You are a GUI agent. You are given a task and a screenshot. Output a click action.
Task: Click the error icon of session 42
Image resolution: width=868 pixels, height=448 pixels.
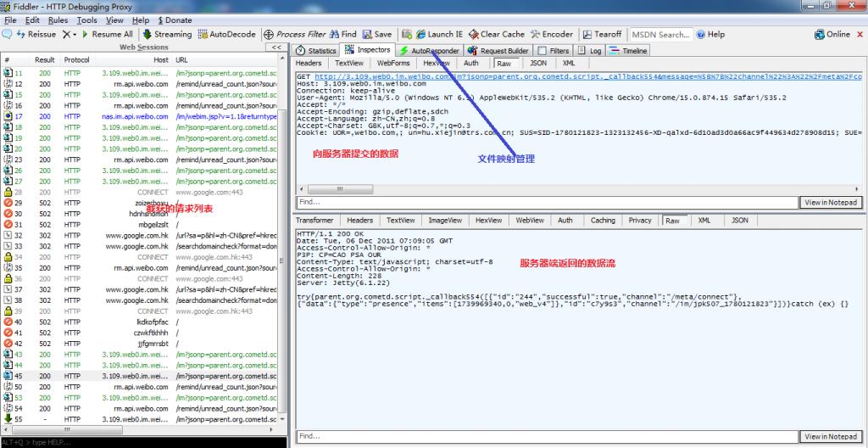(x=8, y=344)
